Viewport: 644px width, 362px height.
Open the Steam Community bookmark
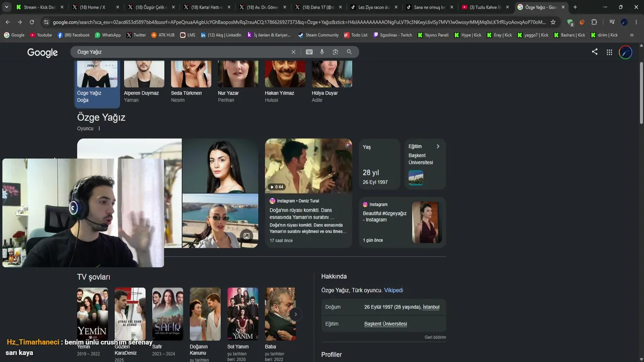[318, 35]
